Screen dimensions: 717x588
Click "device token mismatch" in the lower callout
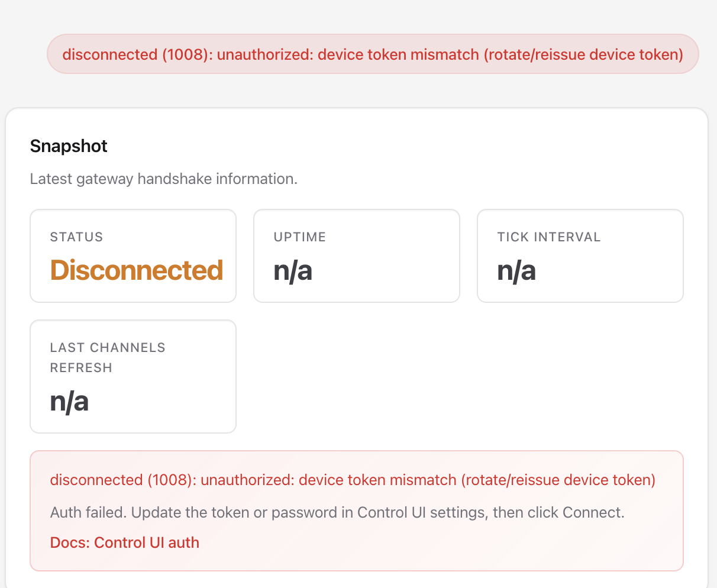(377, 480)
